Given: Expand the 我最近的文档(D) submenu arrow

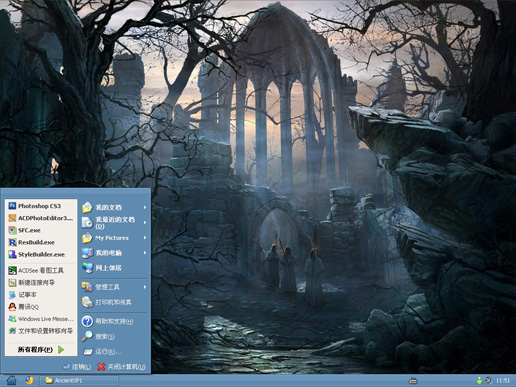Looking at the screenshot, I should click(x=145, y=222).
